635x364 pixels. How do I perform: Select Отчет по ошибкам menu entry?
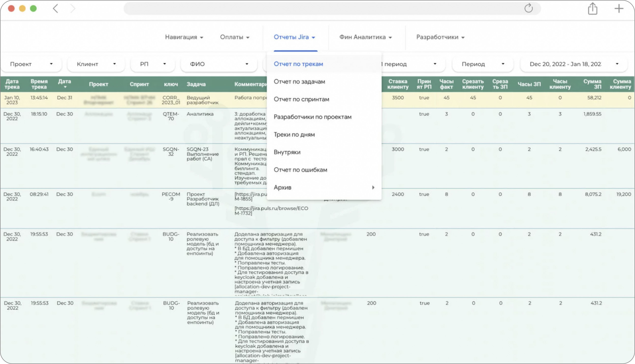(x=300, y=170)
